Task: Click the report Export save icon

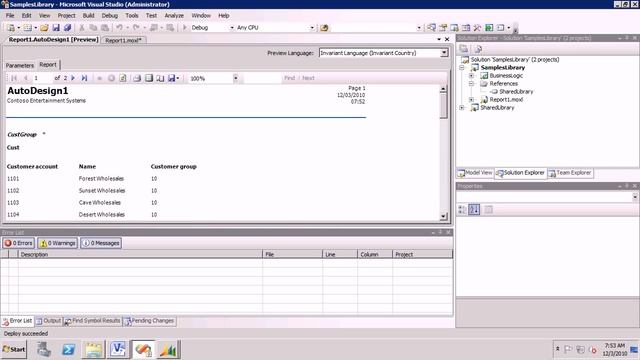Action: [x=171, y=78]
